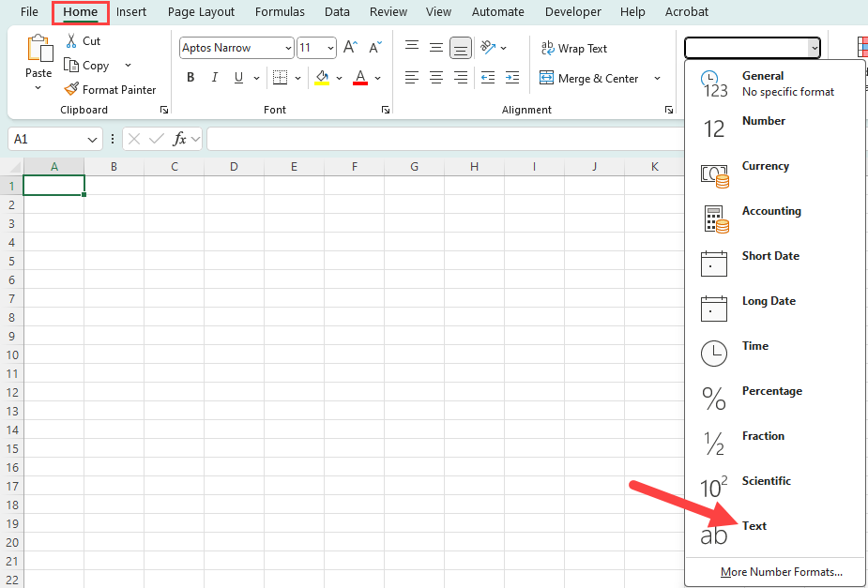Toggle bold formatting
Viewport: 868px width, 588px height.
(x=190, y=78)
